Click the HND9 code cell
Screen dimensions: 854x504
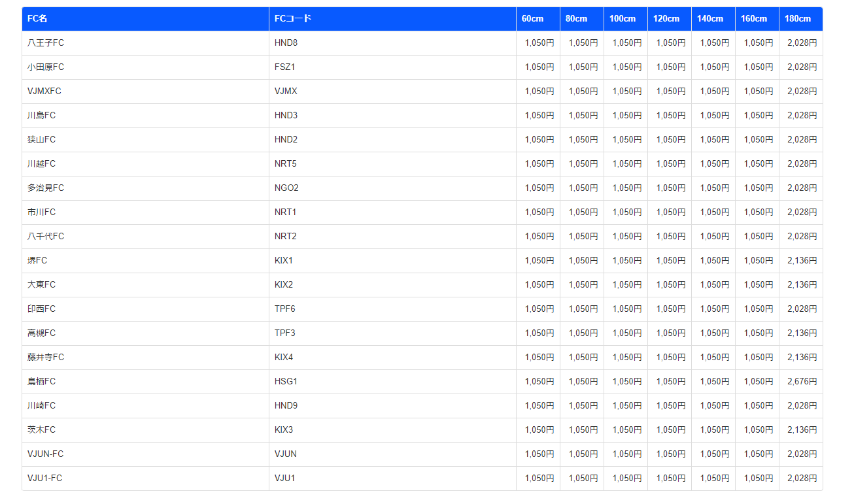[286, 406]
